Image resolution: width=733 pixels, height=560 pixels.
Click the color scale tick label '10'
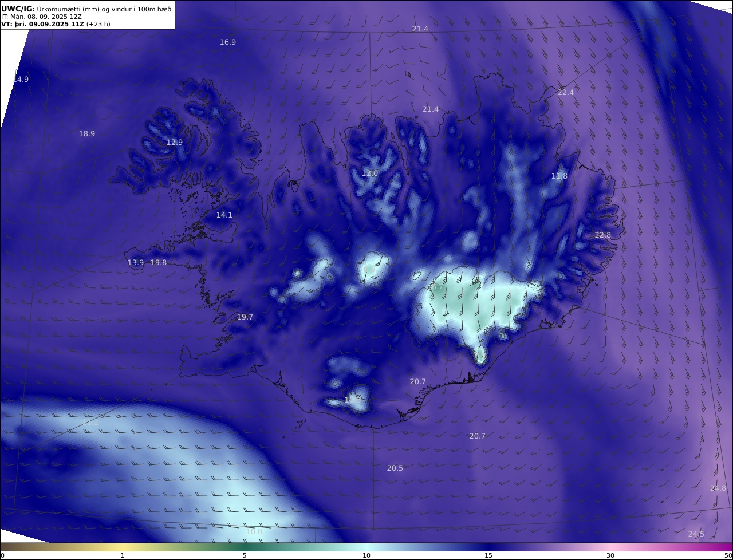coord(366,555)
